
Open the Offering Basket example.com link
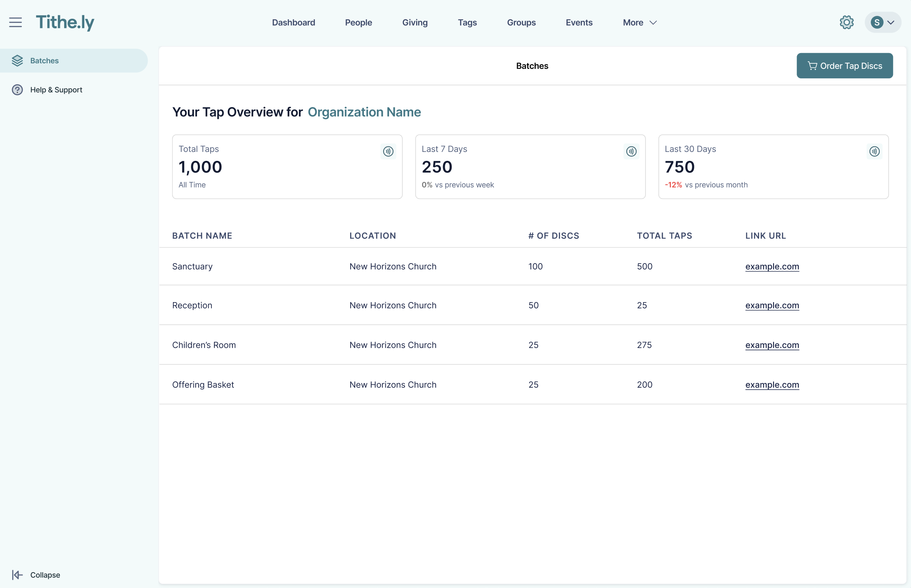coord(772,384)
